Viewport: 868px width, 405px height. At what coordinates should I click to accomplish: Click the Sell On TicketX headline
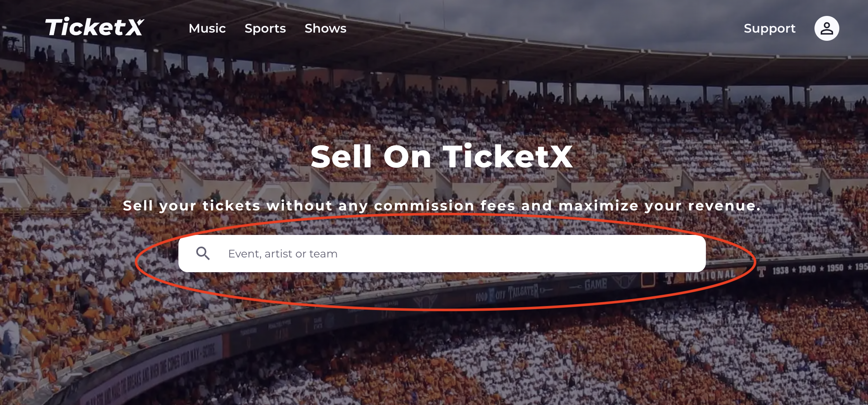click(x=442, y=156)
